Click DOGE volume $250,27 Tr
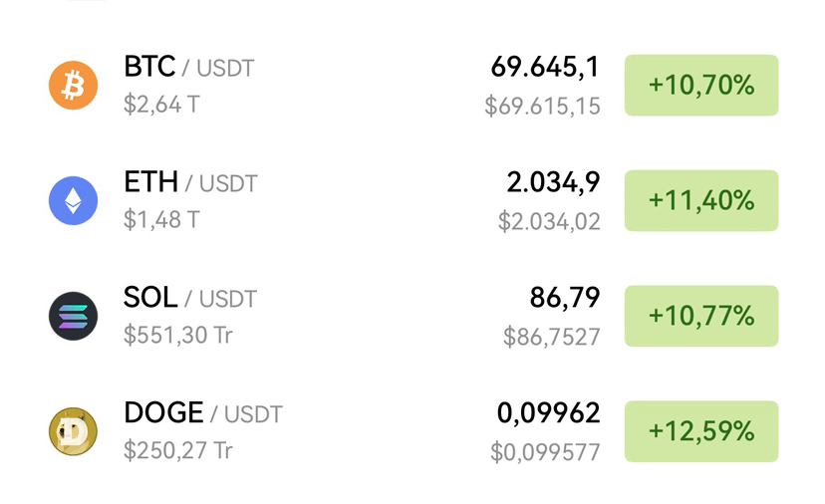825x504 pixels. coord(177,450)
